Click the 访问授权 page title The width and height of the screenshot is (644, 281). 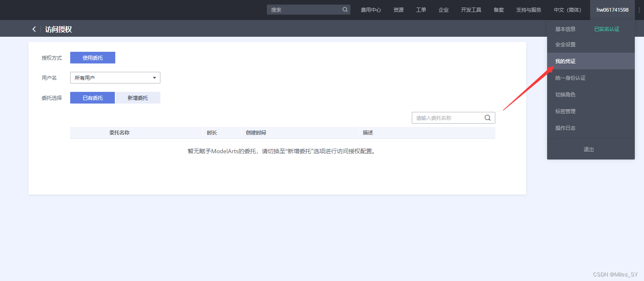[x=58, y=29]
